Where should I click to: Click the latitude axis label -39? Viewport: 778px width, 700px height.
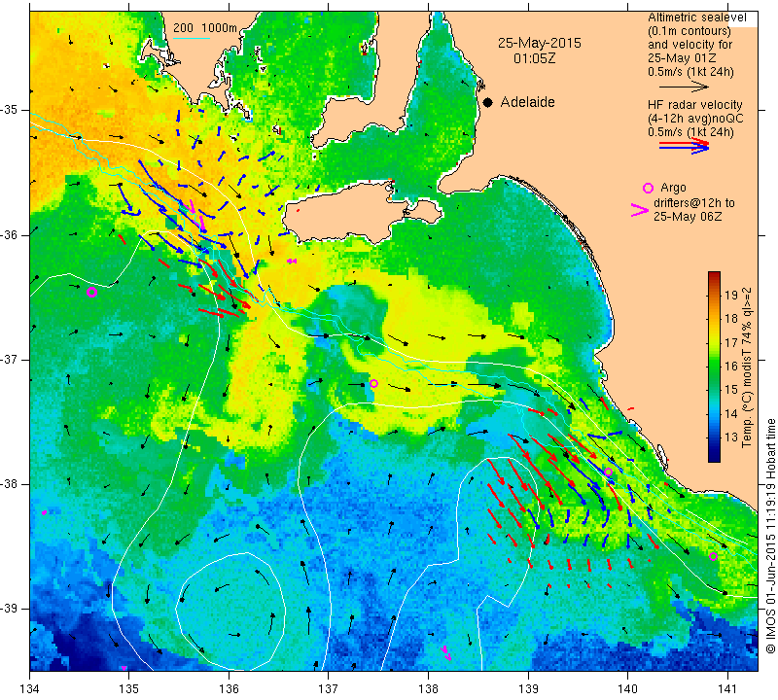coord(10,609)
